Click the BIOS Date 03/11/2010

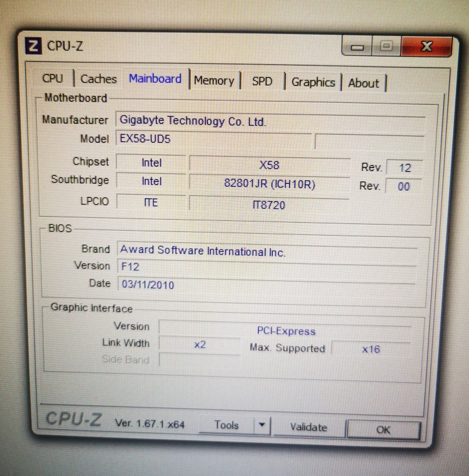(x=266, y=285)
